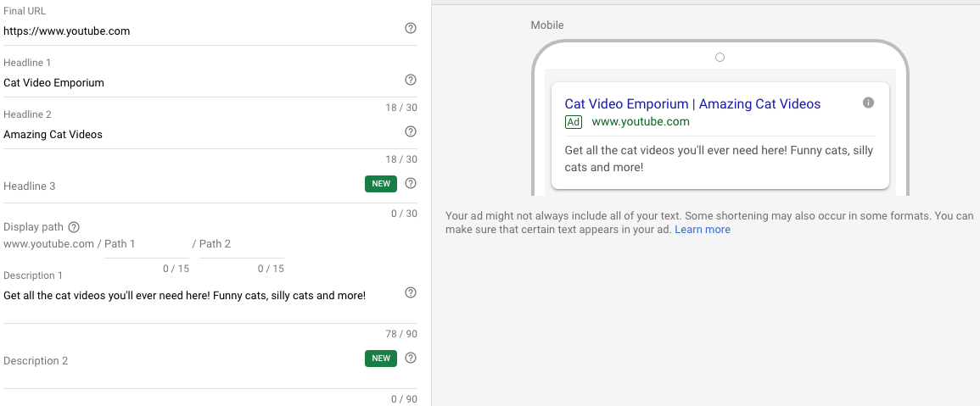This screenshot has height=406, width=980.
Task: Focus the Path 1 display path field
Action: click(x=146, y=244)
